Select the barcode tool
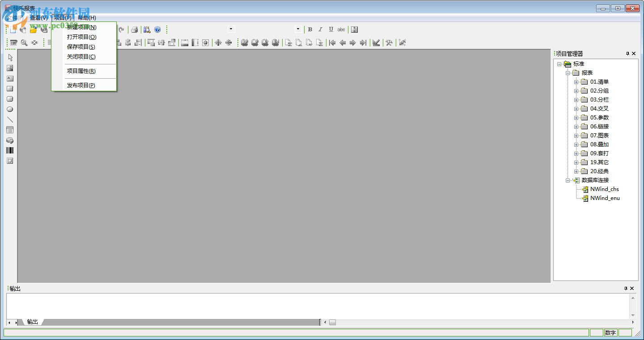644x340 pixels. pos(10,150)
